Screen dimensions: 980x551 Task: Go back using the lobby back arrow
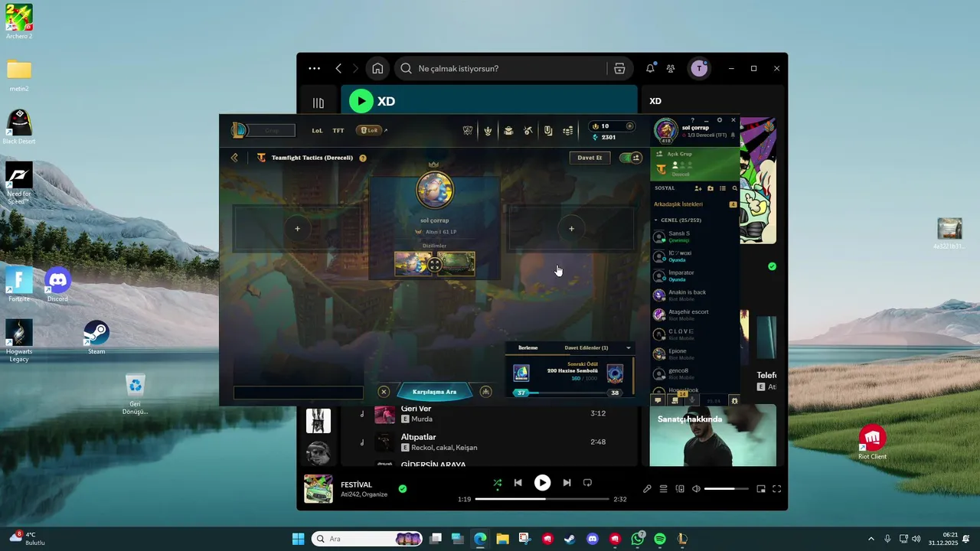[x=234, y=158]
